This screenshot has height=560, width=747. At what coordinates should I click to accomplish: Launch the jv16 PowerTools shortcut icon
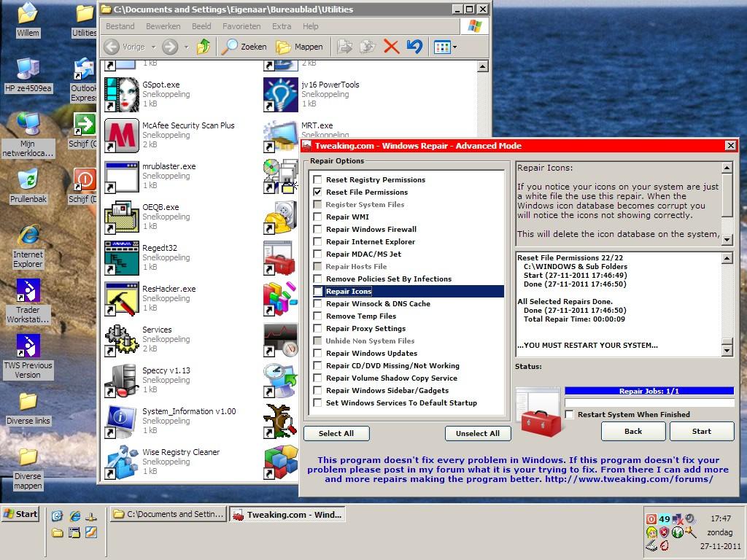pyautogui.click(x=280, y=94)
